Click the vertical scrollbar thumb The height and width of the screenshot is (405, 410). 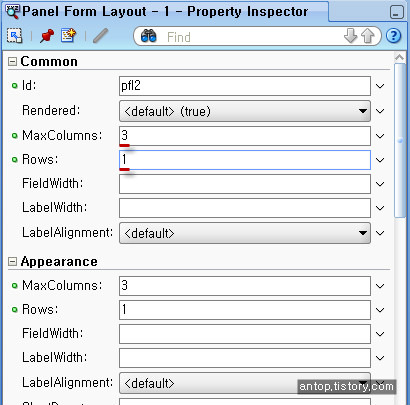[400, 140]
